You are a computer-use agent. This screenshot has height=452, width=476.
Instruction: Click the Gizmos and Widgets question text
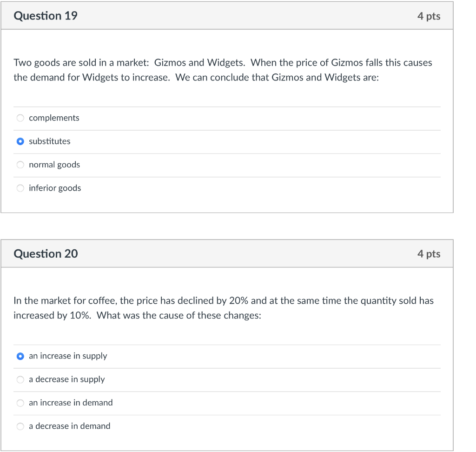click(223, 70)
